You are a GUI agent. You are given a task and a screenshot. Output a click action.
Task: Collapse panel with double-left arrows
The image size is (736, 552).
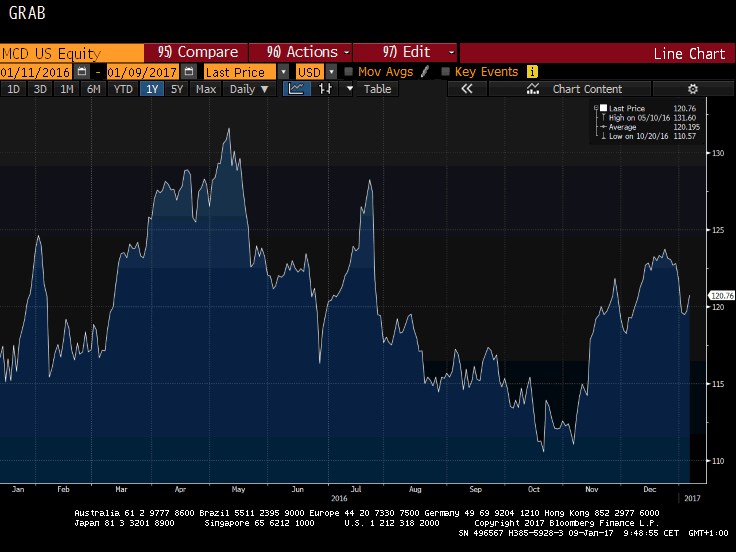[466, 89]
